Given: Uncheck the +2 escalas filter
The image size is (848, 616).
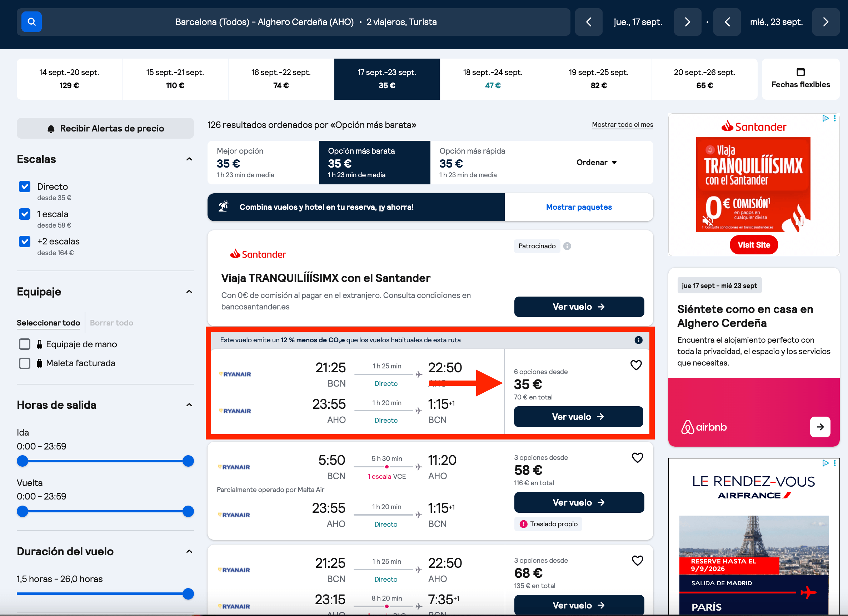Looking at the screenshot, I should click(25, 241).
